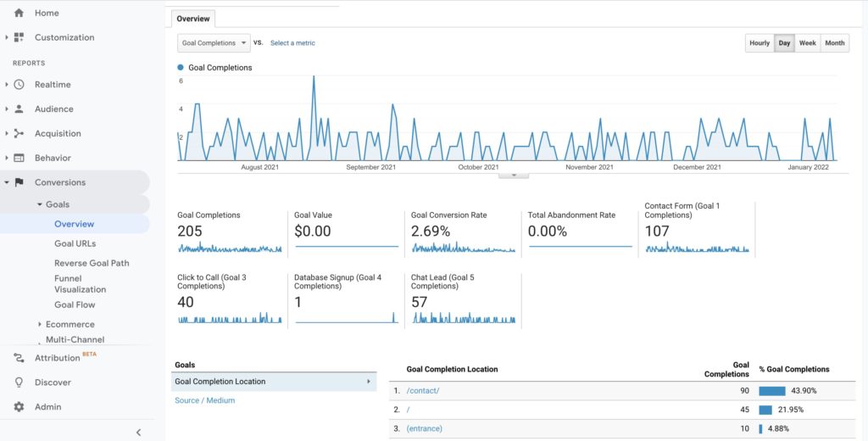This screenshot has width=868, height=441.
Task: Click the Conversions flag icon
Action: (19, 182)
